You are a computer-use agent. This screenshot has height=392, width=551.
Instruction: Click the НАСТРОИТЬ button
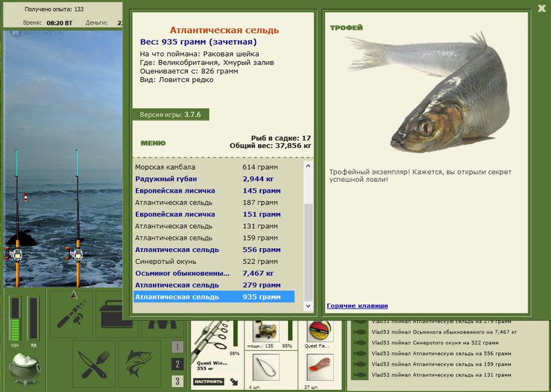tap(209, 382)
